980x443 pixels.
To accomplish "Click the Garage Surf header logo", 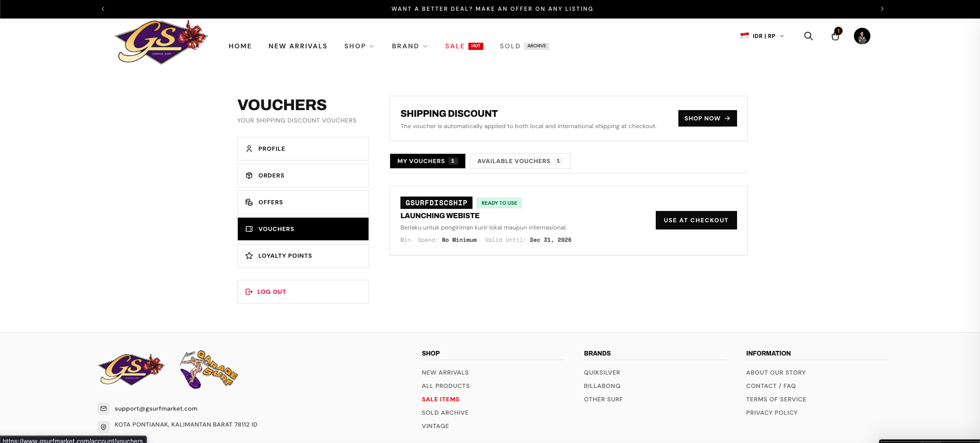I will coord(162,42).
